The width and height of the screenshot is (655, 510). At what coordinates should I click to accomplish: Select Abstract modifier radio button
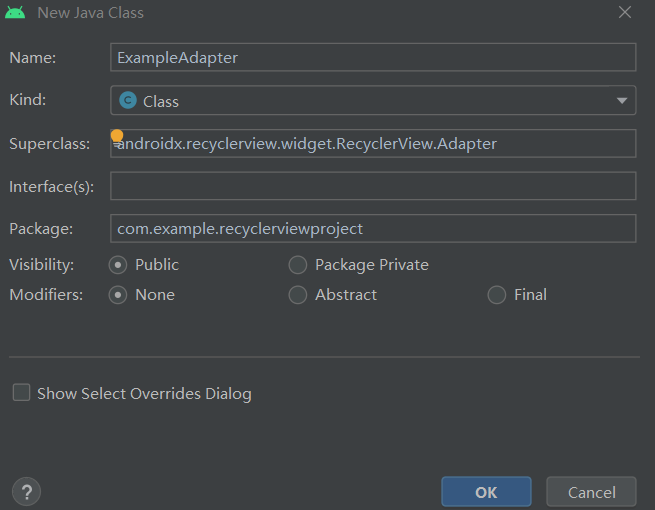tap(298, 295)
